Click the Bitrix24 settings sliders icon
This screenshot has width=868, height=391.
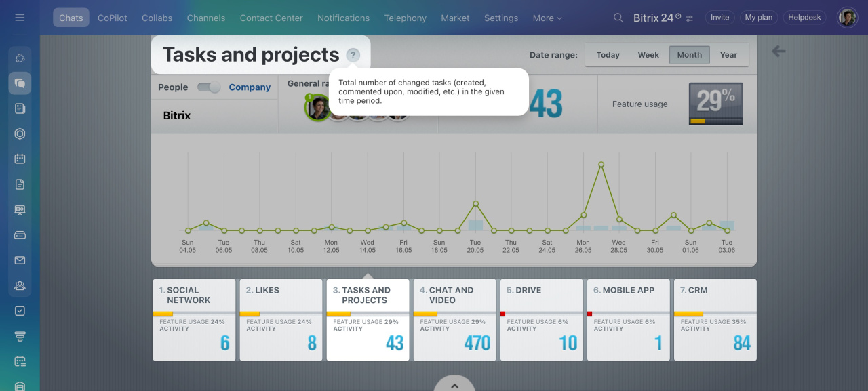(x=690, y=18)
